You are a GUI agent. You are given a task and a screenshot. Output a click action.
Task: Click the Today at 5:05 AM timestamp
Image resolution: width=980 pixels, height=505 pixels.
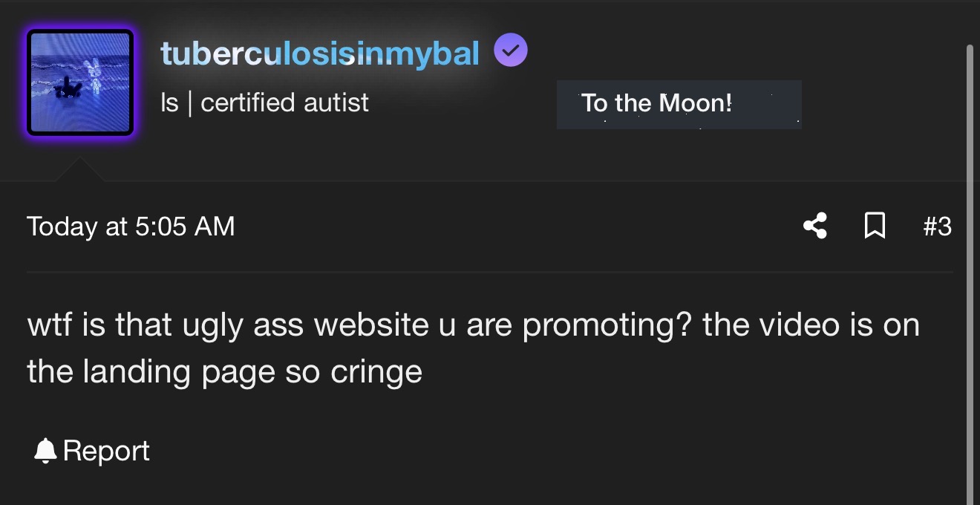coord(131,226)
